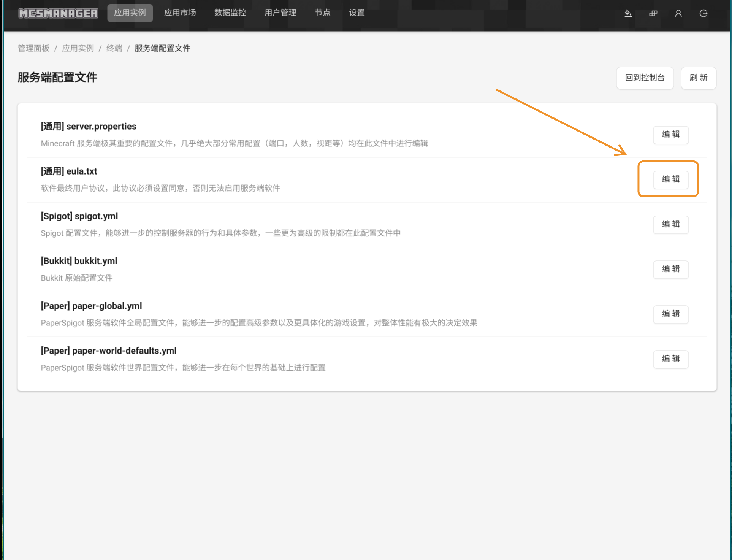Screen dimensions: 732x560
Task: Edit paper-global.yml configuration
Action: (x=671, y=314)
